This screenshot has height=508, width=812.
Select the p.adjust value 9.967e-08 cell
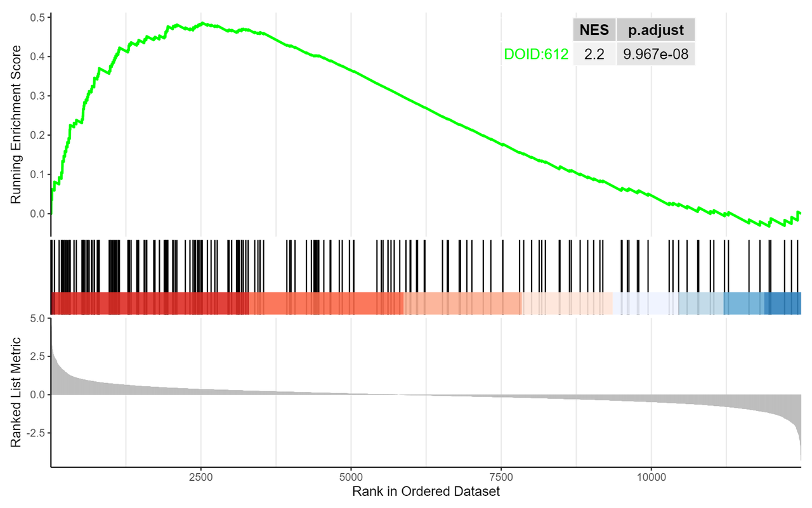click(x=655, y=54)
